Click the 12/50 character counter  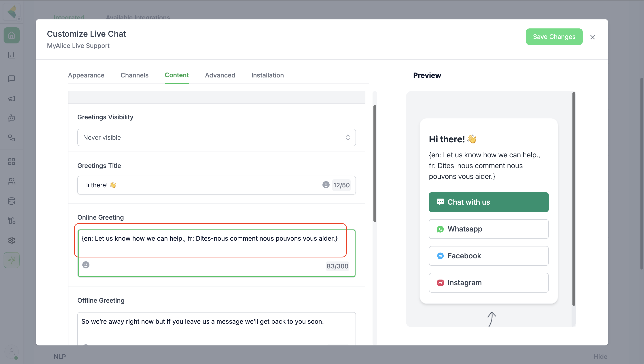pos(341,185)
